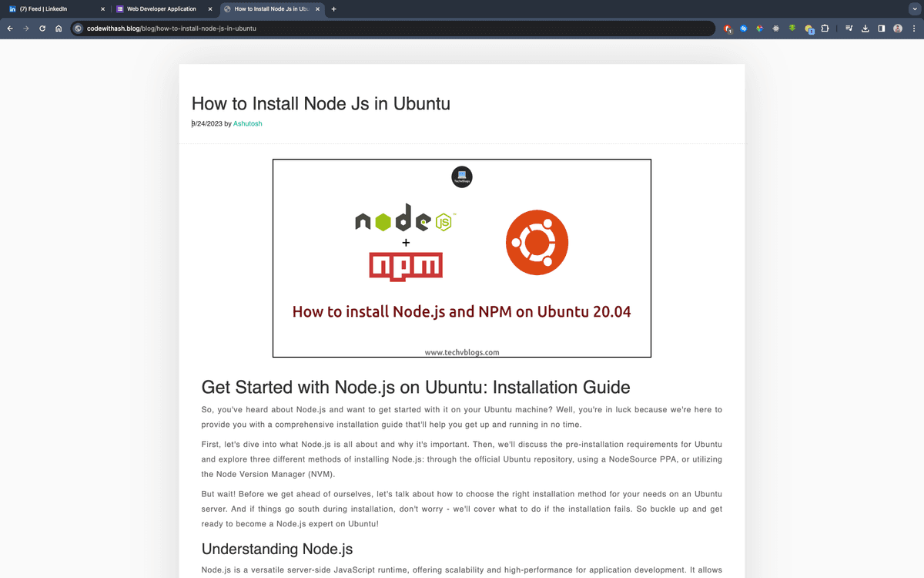Click the Node.js and NPM banner image

[461, 258]
